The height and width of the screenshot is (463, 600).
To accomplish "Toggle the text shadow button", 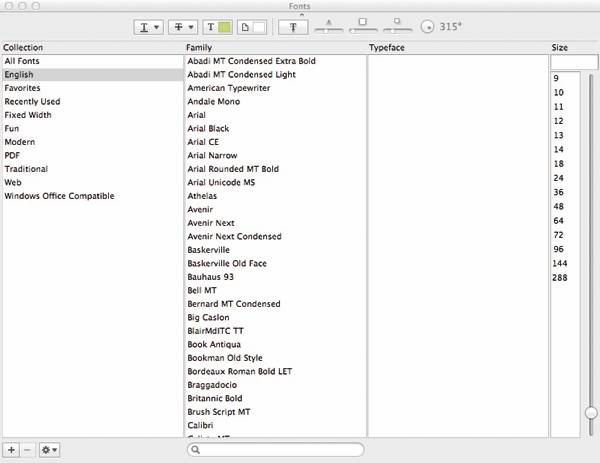I will click(x=294, y=27).
